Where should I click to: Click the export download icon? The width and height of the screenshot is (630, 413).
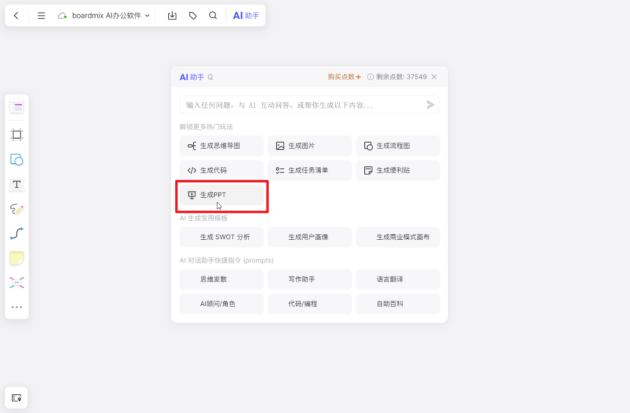coord(172,16)
